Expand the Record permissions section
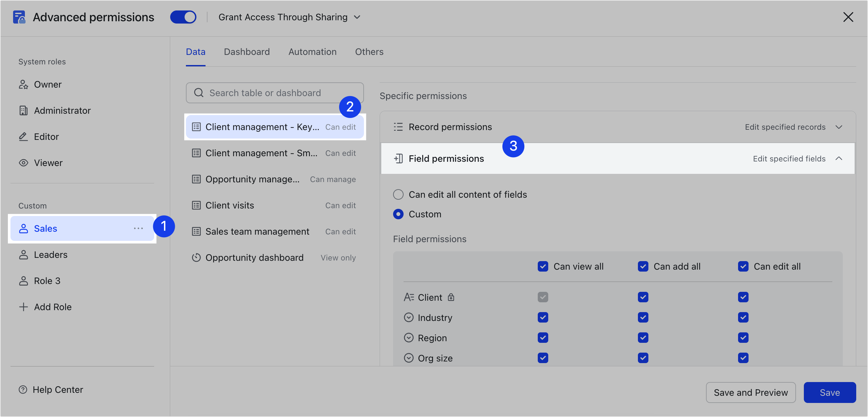The image size is (868, 417). point(839,127)
